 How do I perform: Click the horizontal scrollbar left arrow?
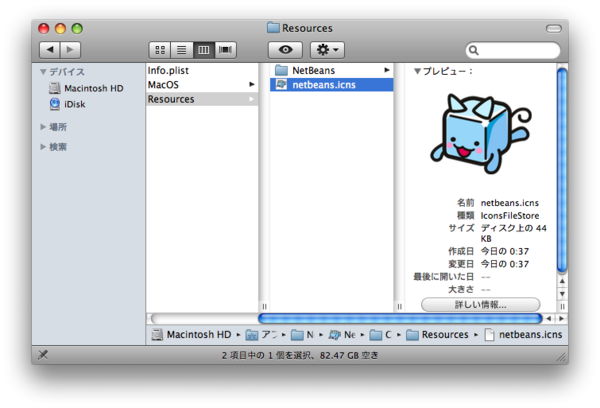[549, 318]
